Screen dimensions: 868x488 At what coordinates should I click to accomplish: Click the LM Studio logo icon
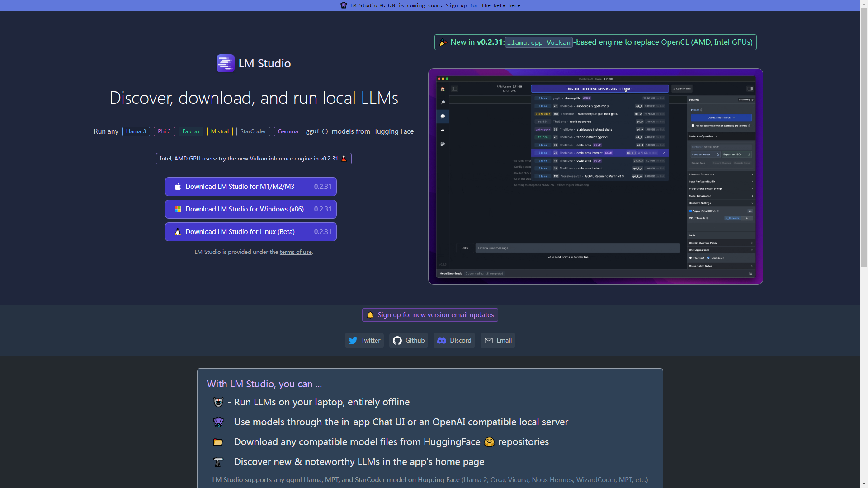point(225,63)
